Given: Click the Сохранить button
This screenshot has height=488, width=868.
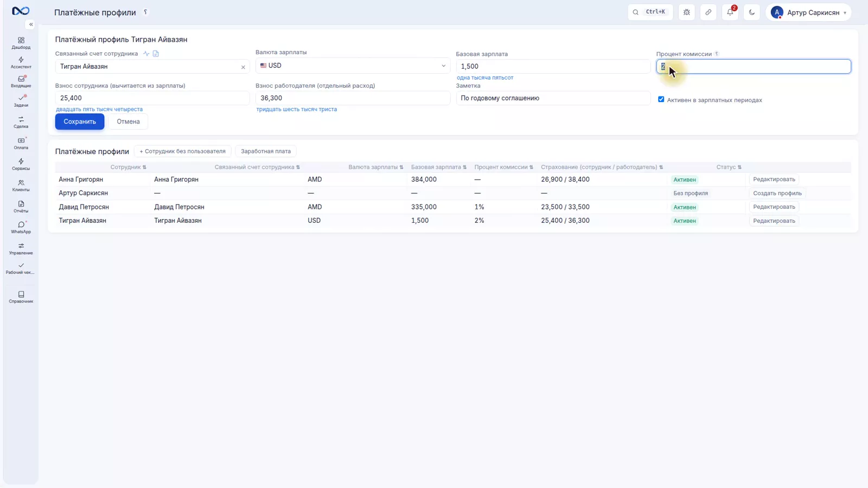Looking at the screenshot, I should pyautogui.click(x=80, y=121).
